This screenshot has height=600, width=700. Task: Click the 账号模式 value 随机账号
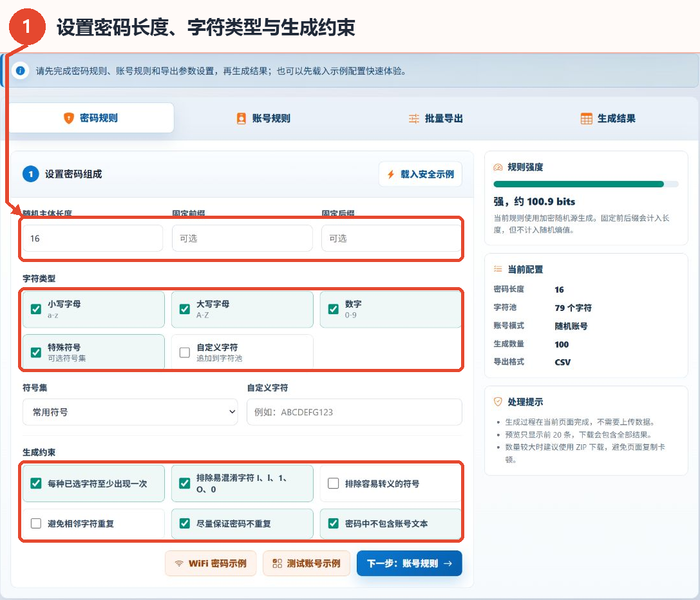click(x=571, y=326)
